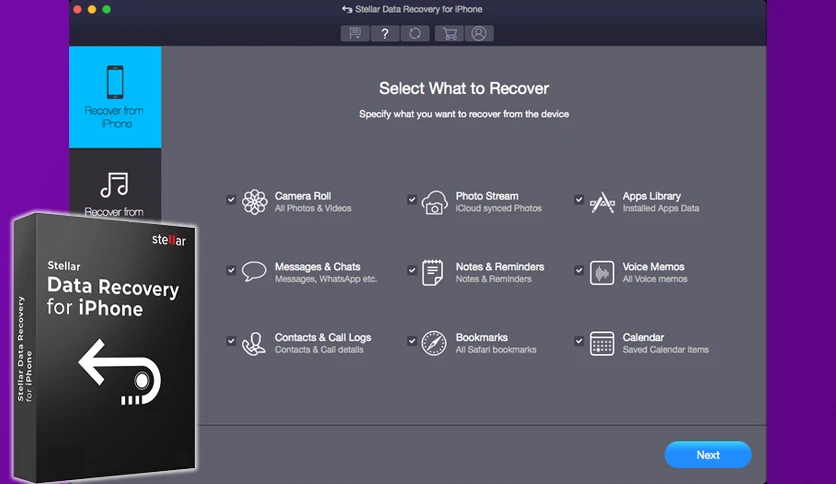Click the 'Select What to Recover' heading

pyautogui.click(x=464, y=88)
